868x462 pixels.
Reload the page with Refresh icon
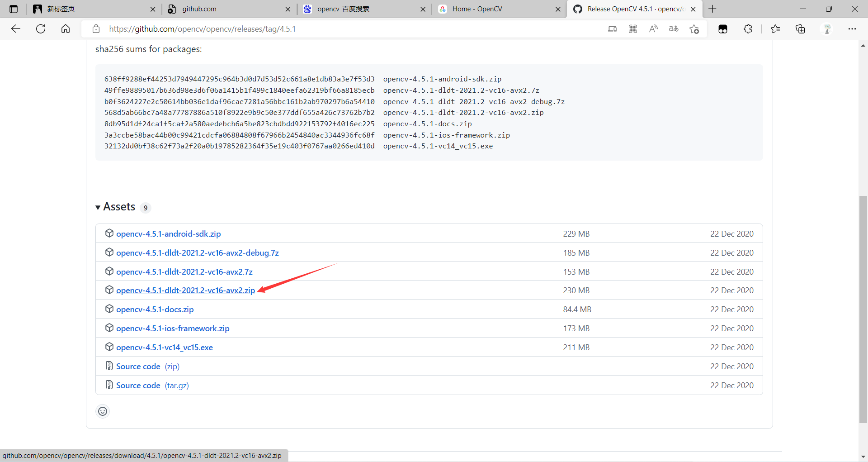click(41, 29)
